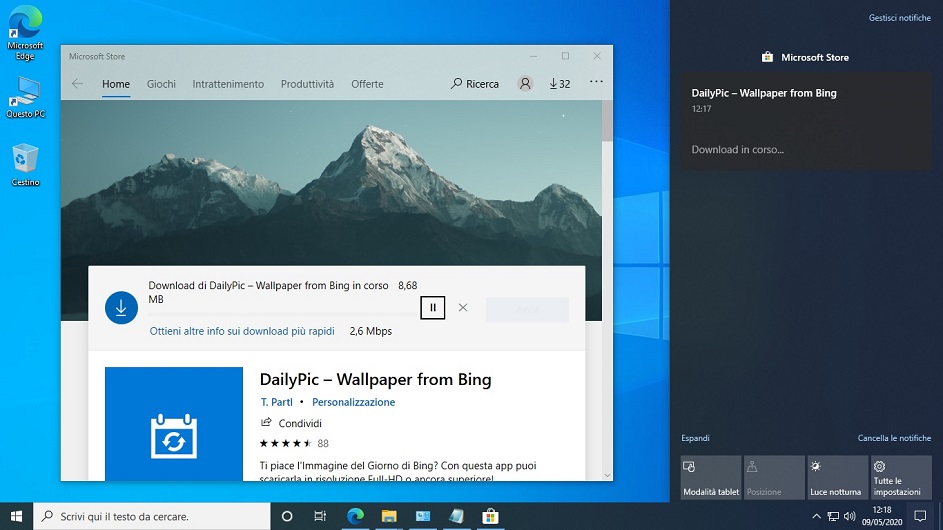The width and height of the screenshot is (943, 530).
Task: Open the notepad-like app on the taskbar
Action: point(456,516)
